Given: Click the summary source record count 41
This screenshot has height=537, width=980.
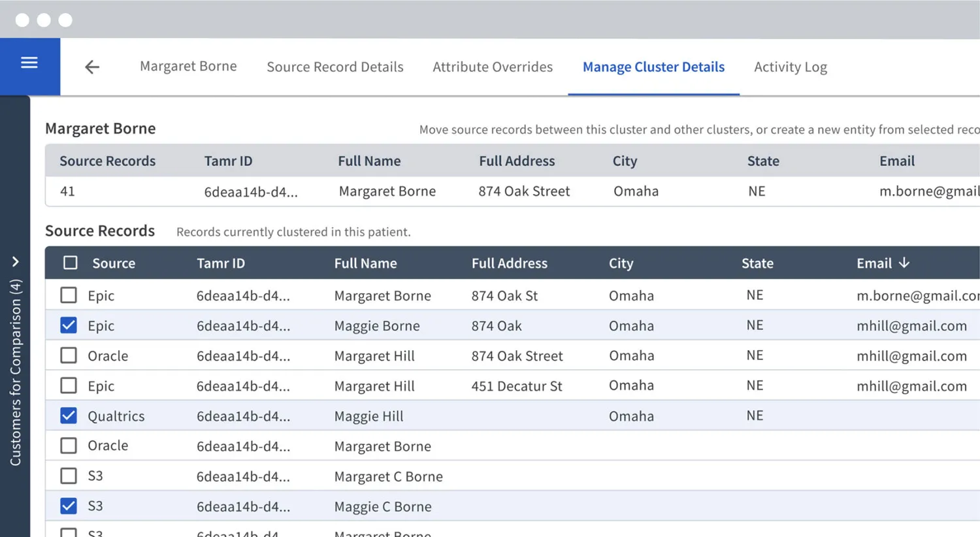Looking at the screenshot, I should pyautogui.click(x=67, y=191).
